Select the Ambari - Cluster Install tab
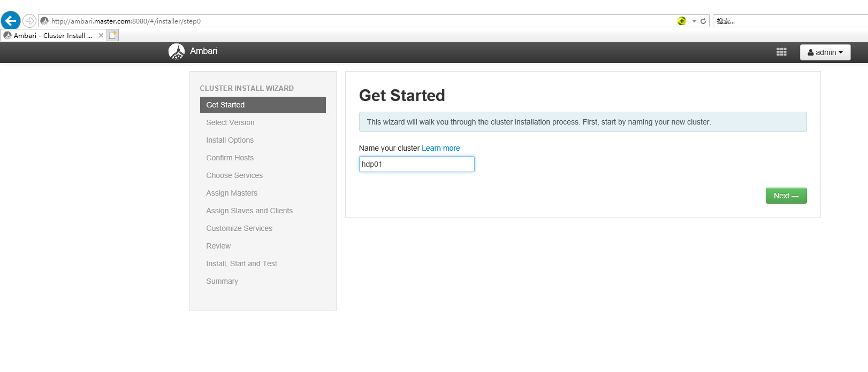This screenshot has height=372, width=868. point(53,35)
